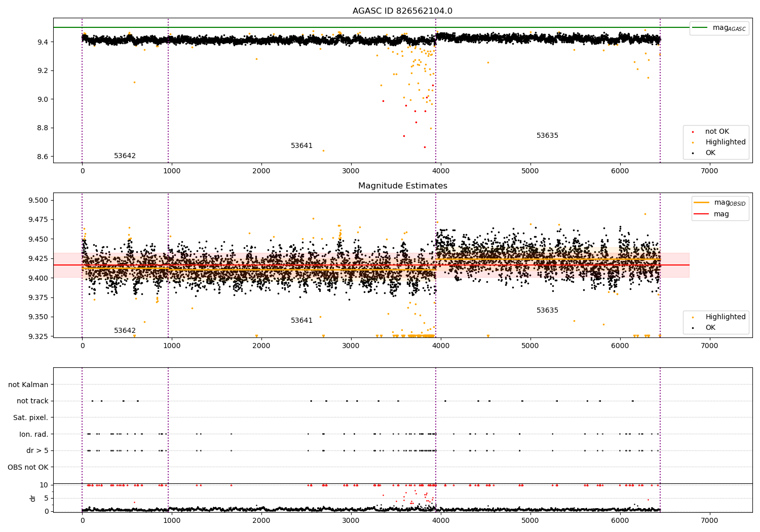Click the orange mag_OBSID legend line
The image size is (760, 532).
(x=701, y=202)
